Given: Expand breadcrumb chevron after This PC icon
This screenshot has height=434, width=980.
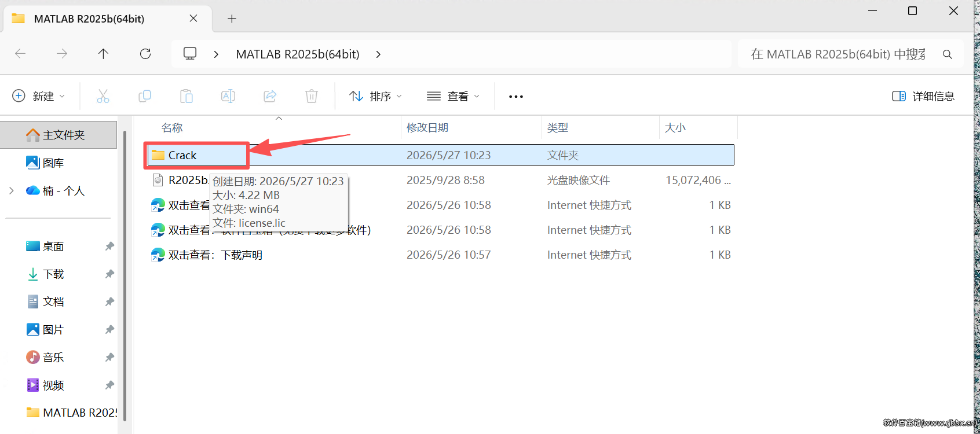Looking at the screenshot, I should 216,54.
